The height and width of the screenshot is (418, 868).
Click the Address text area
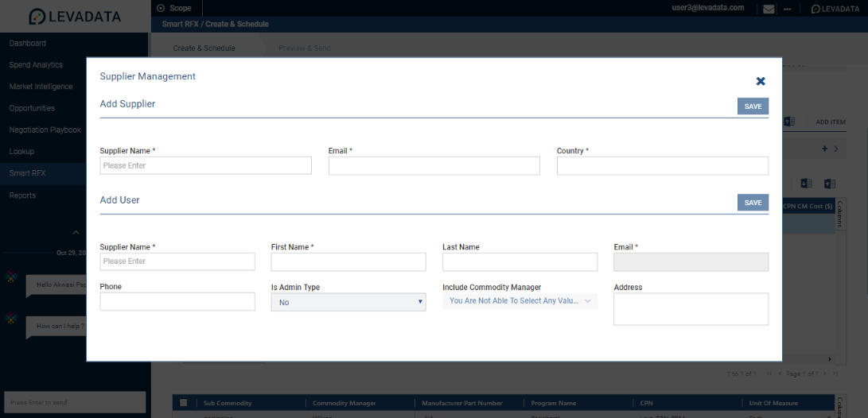tap(691, 309)
